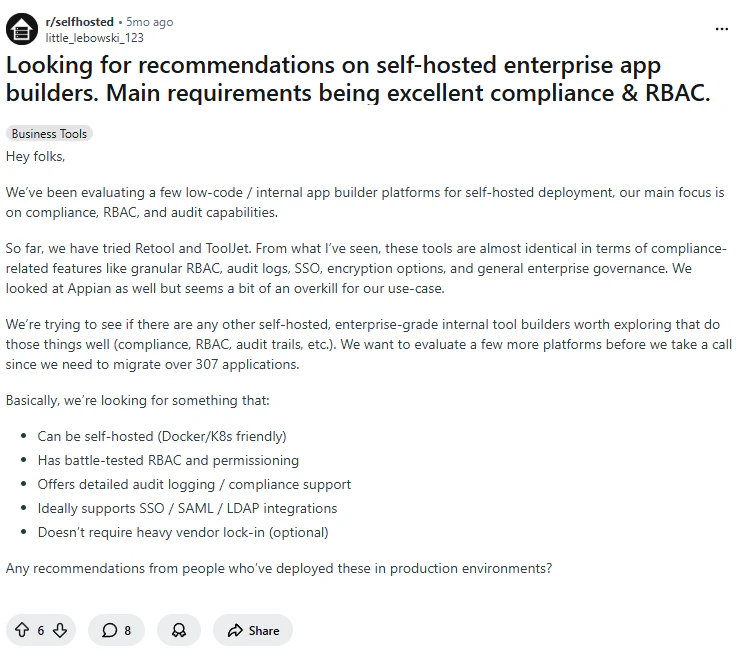The height and width of the screenshot is (652, 751).
Task: Click the 'Hey folks,' opening line
Action: (x=35, y=157)
